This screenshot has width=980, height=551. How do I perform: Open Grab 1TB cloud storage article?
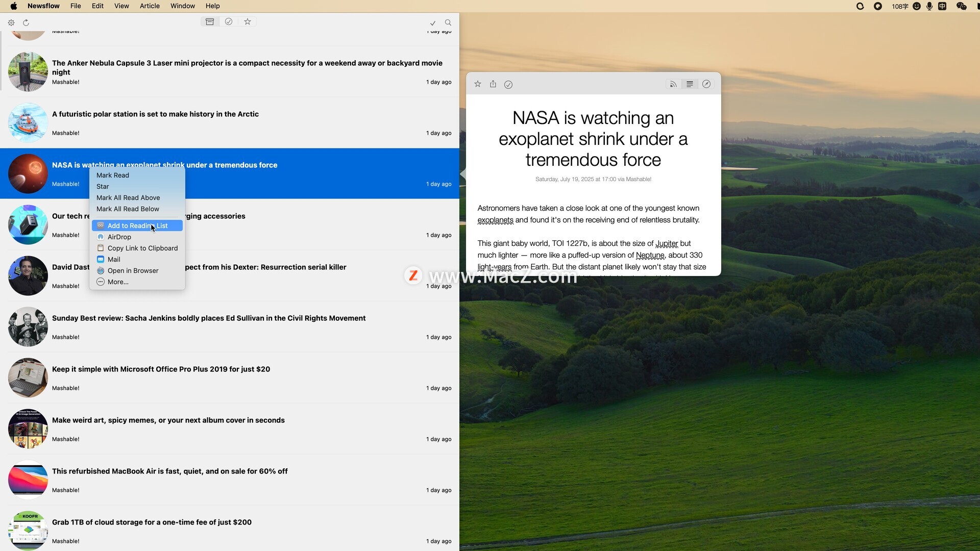[230, 529]
